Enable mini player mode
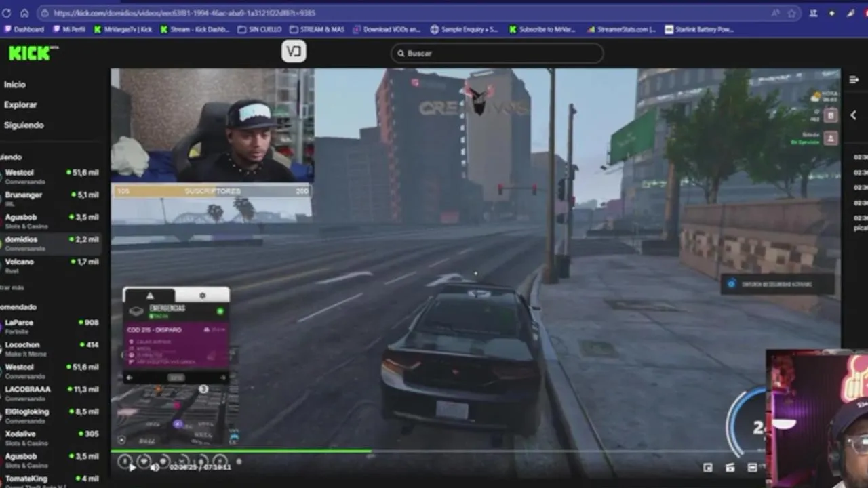The height and width of the screenshot is (488, 868). tap(708, 468)
